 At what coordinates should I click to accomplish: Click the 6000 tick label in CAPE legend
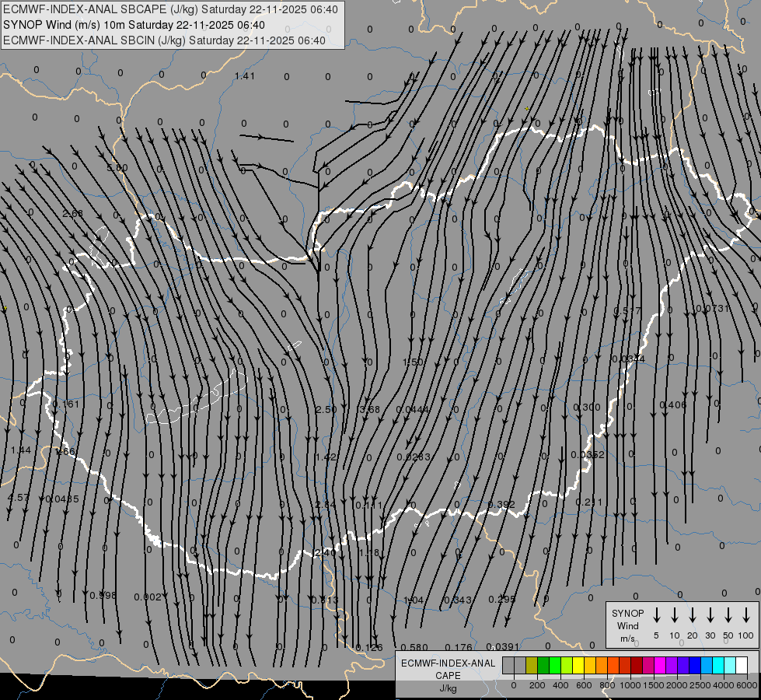click(748, 685)
